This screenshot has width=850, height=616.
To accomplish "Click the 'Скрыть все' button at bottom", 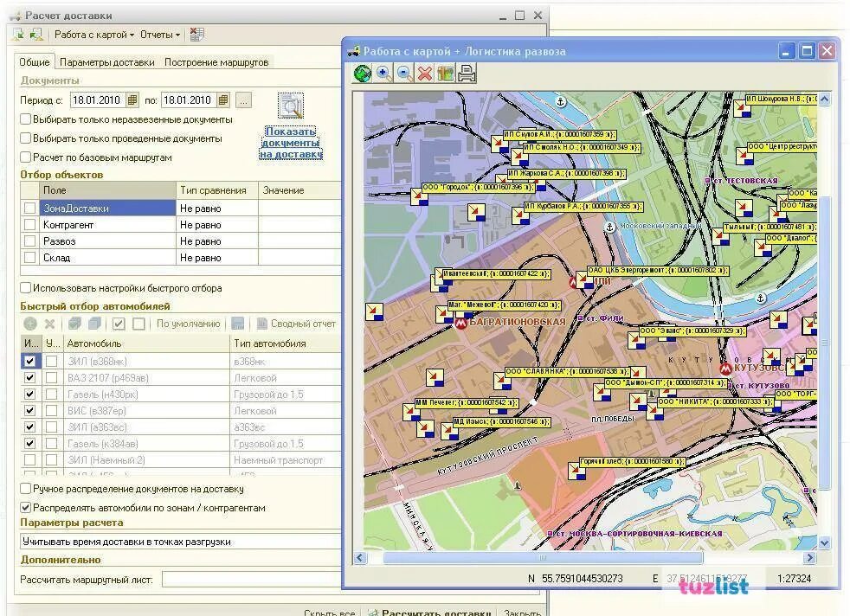I will tap(330, 613).
